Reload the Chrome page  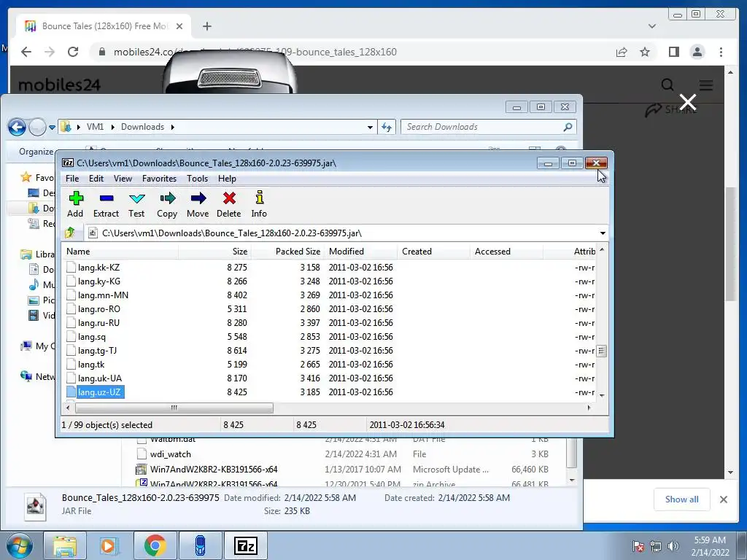click(73, 52)
